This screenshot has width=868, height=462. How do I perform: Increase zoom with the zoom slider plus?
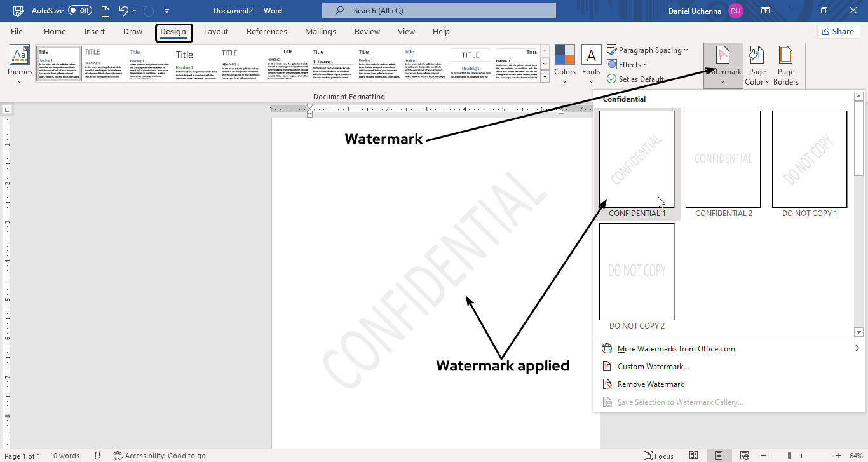point(839,455)
